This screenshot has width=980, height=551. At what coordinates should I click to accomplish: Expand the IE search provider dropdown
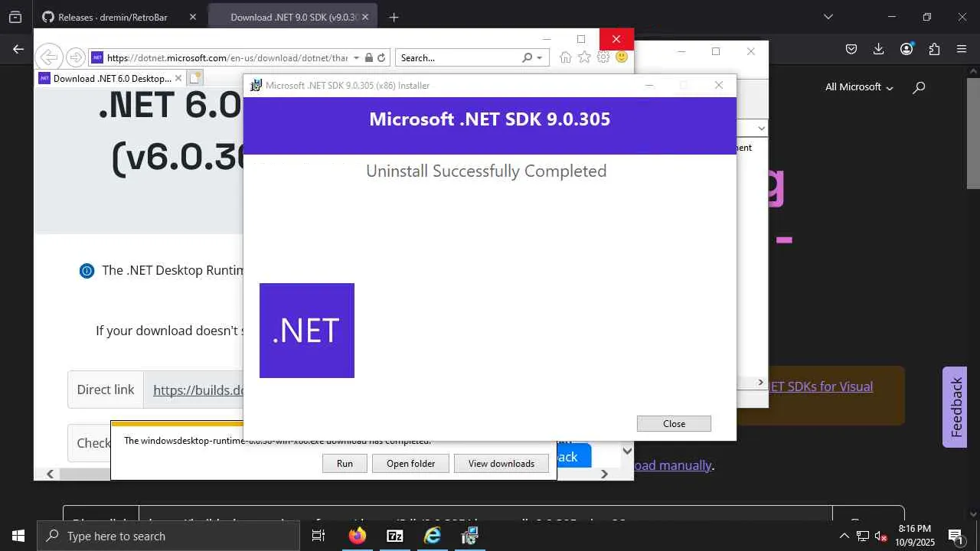coord(539,57)
